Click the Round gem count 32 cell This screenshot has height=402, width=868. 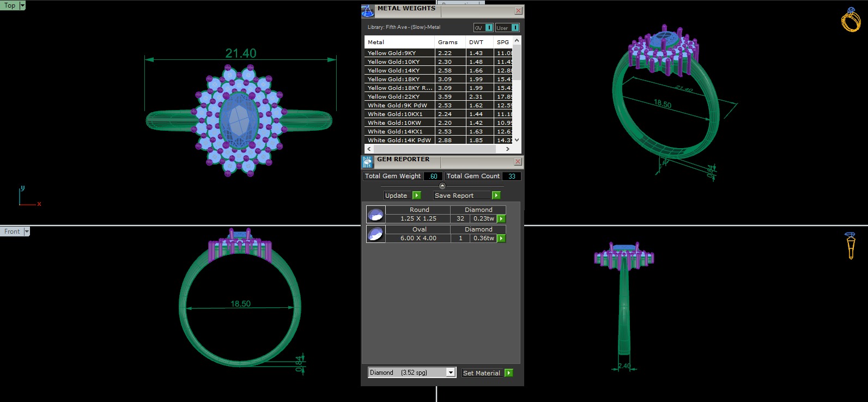pyautogui.click(x=460, y=218)
